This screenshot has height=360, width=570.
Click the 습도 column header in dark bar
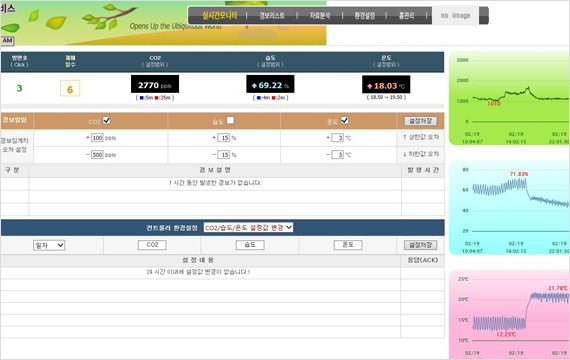270,61
